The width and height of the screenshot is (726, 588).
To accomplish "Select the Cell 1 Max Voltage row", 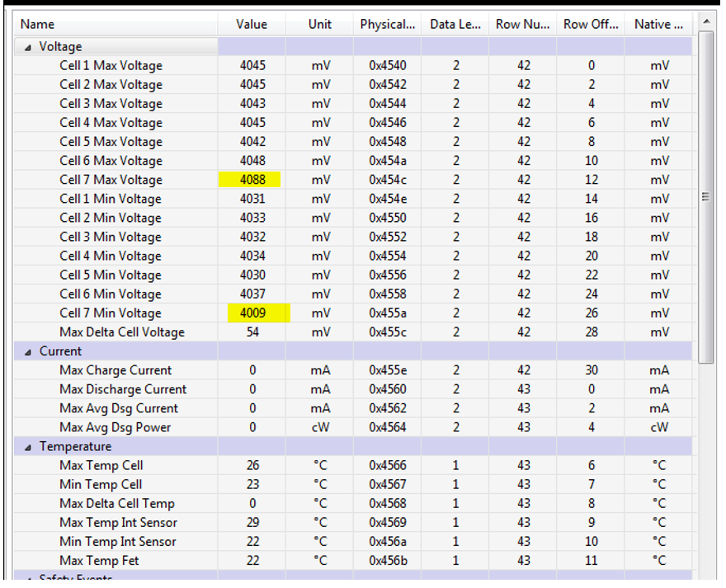I will pos(353,65).
